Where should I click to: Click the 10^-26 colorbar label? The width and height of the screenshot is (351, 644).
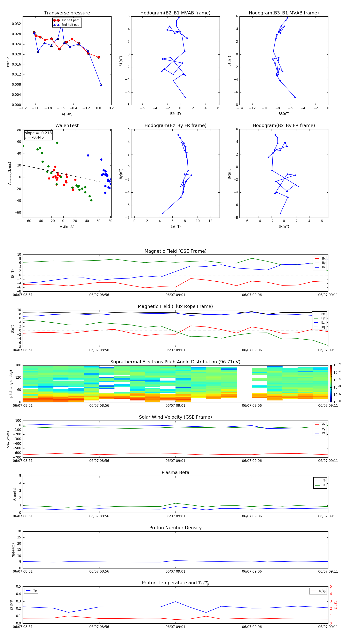[337, 365]
